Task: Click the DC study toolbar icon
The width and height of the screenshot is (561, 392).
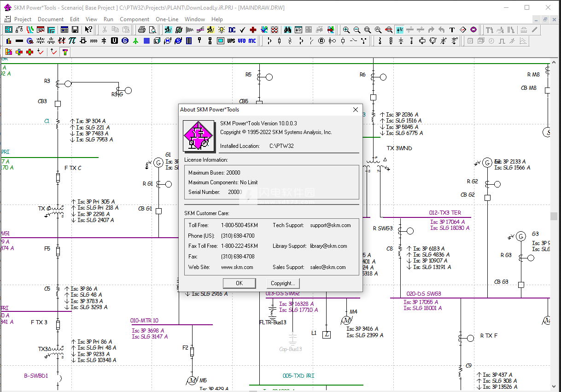Action: (x=232, y=29)
